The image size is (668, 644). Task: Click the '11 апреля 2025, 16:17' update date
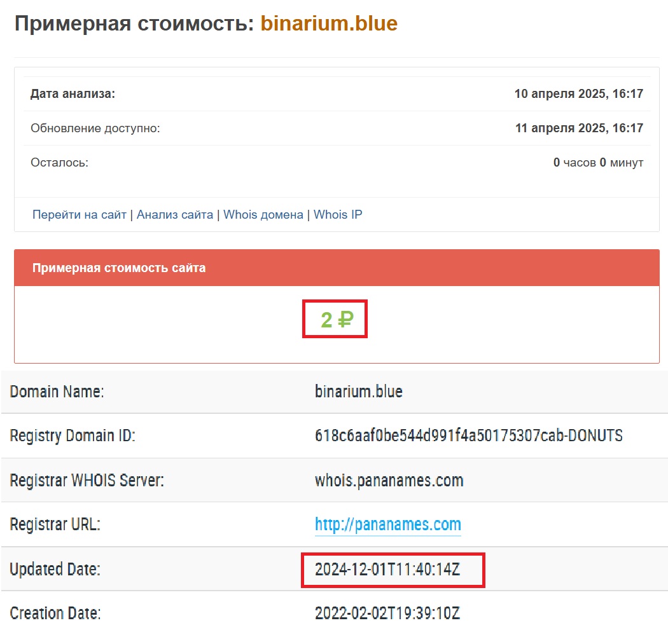click(x=579, y=128)
